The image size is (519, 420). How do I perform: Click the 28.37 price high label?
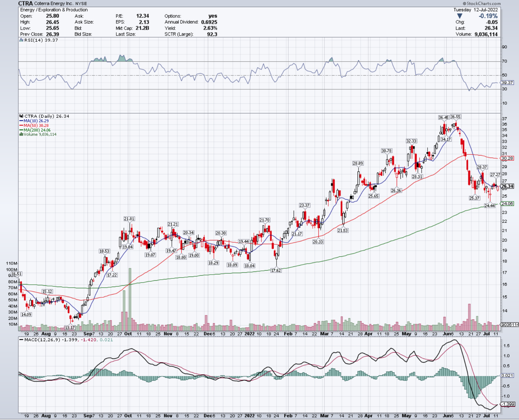(482, 167)
